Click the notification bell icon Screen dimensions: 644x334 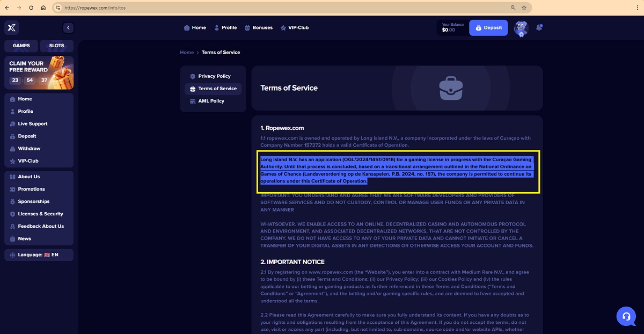(x=539, y=28)
